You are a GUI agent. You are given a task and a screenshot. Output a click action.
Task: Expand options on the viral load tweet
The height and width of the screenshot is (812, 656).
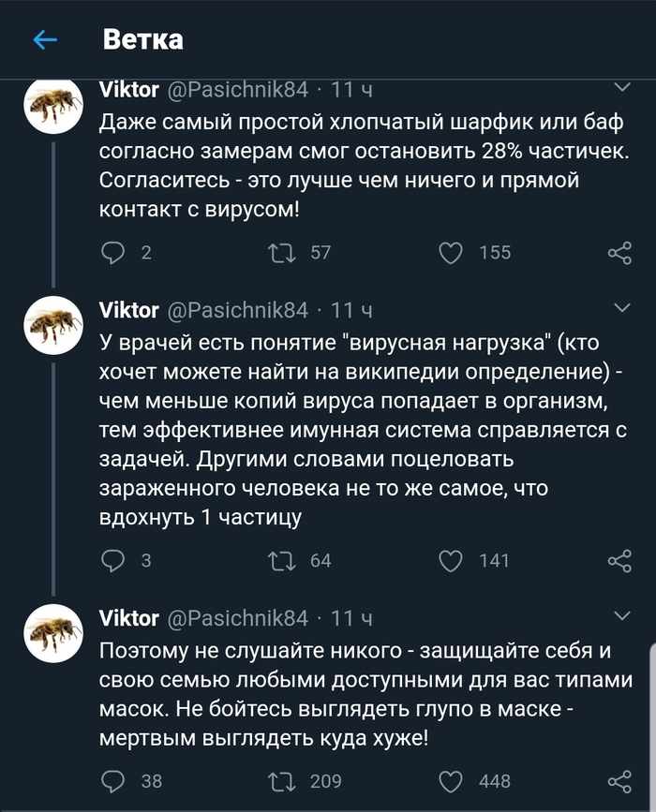click(x=621, y=307)
